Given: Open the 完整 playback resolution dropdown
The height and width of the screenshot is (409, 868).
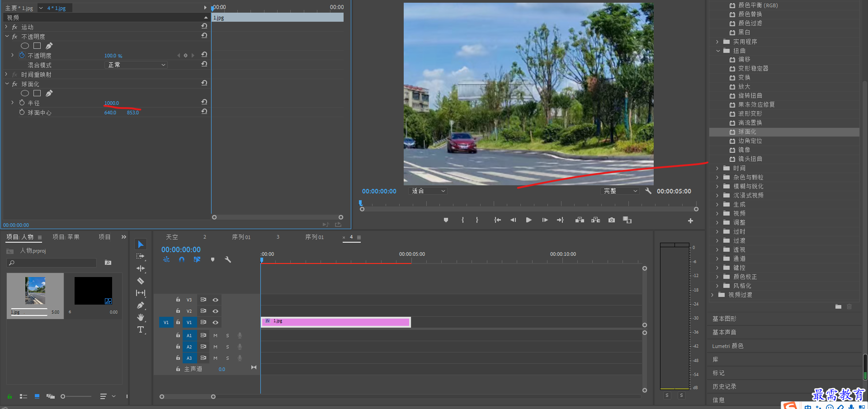Looking at the screenshot, I should 620,191.
